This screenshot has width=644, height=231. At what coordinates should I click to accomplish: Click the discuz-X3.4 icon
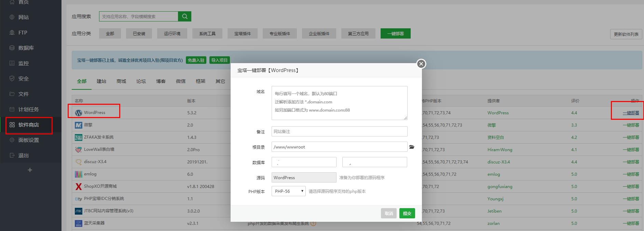tap(79, 162)
